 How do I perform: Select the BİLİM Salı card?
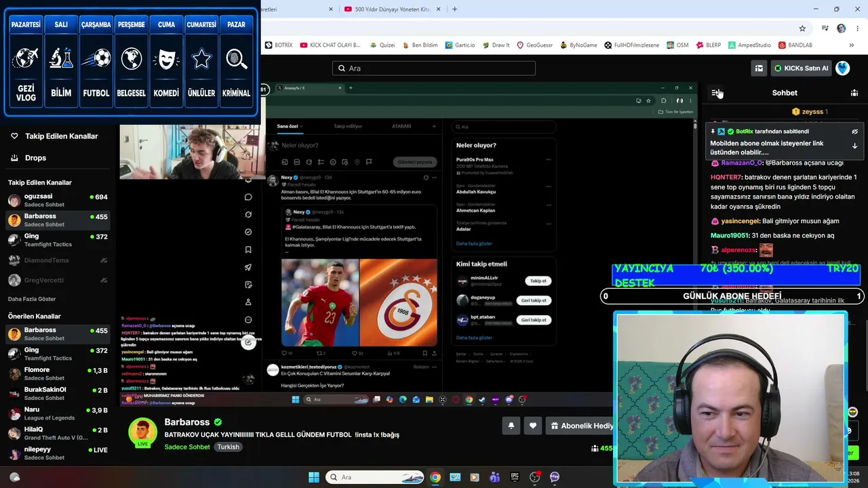click(x=61, y=61)
